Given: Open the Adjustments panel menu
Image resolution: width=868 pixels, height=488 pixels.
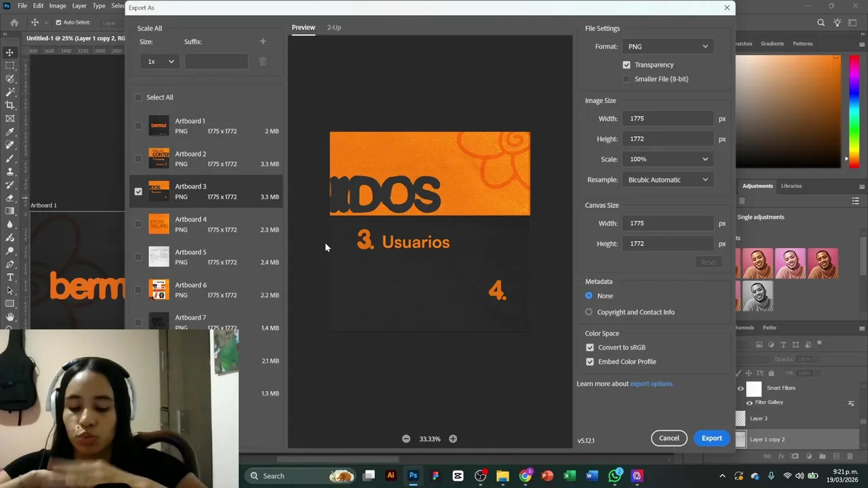Looking at the screenshot, I should click(x=862, y=186).
